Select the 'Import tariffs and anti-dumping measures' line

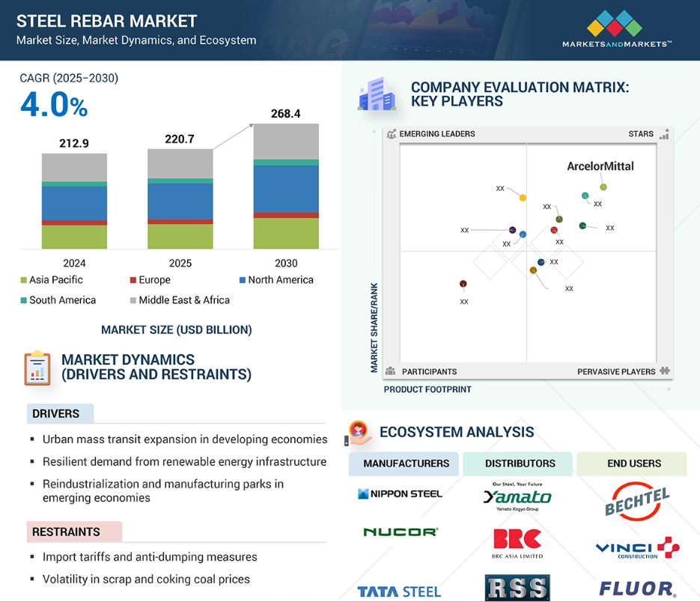150,557
